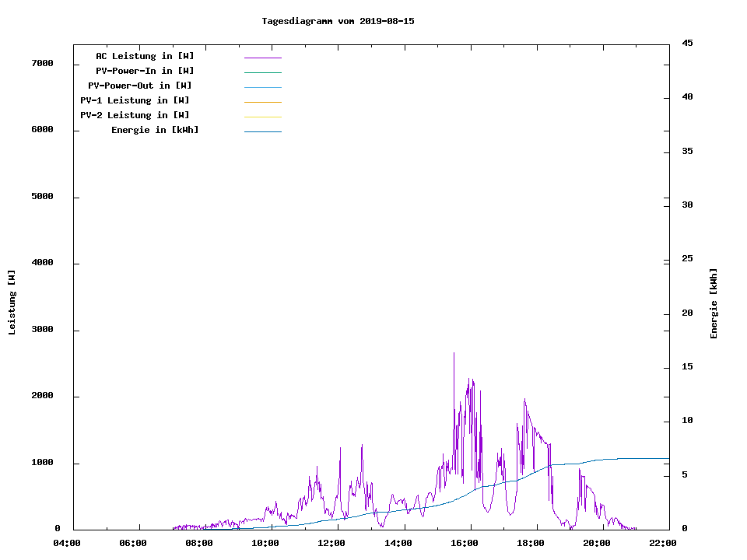Click the 04:00 time axis label
Viewport: 747px width, 560px height.
(67, 543)
